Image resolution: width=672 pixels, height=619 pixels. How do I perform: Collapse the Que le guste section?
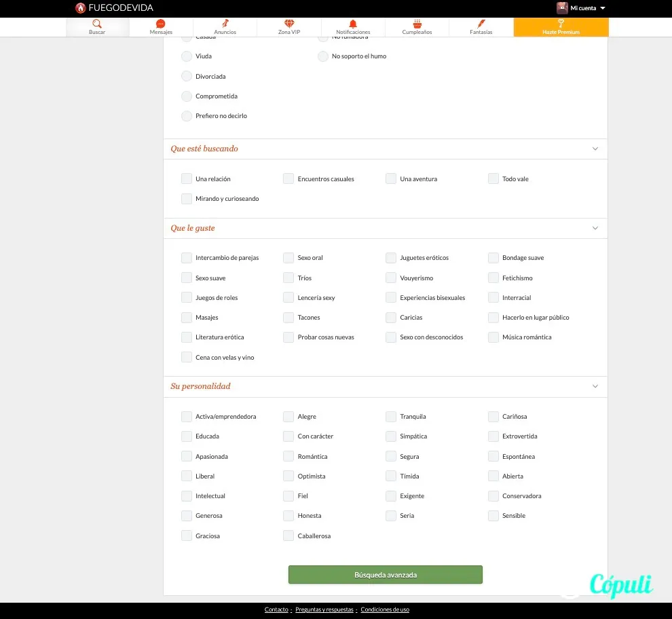pyautogui.click(x=595, y=228)
